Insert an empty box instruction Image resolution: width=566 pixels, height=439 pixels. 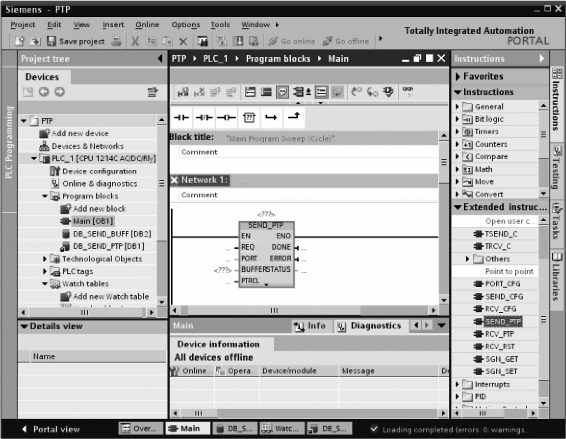coord(249,117)
